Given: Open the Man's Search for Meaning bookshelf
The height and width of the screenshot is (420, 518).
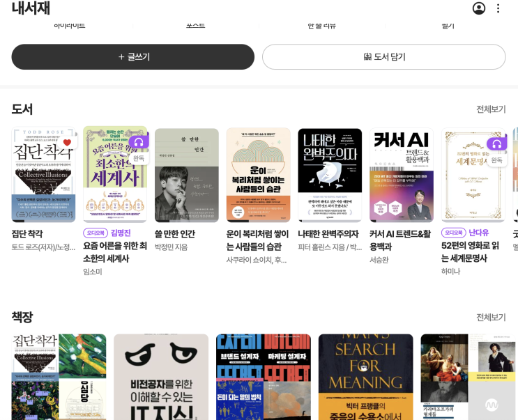Looking at the screenshot, I should click(366, 377).
